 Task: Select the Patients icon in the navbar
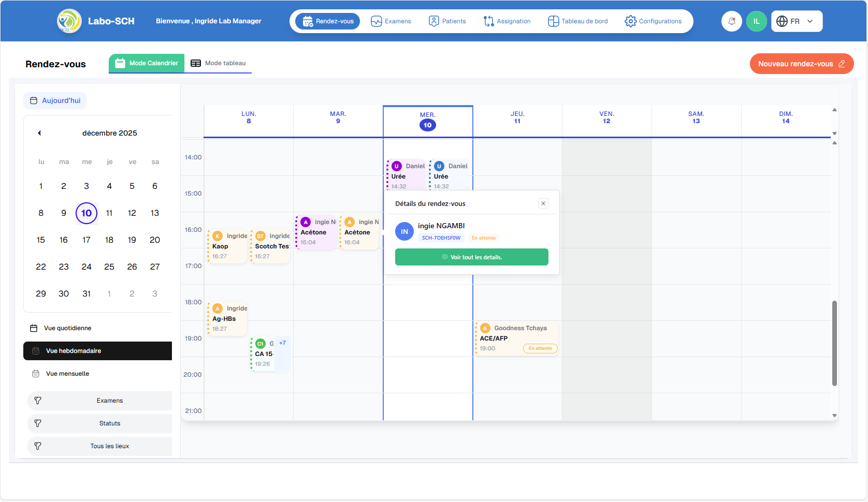pos(447,21)
